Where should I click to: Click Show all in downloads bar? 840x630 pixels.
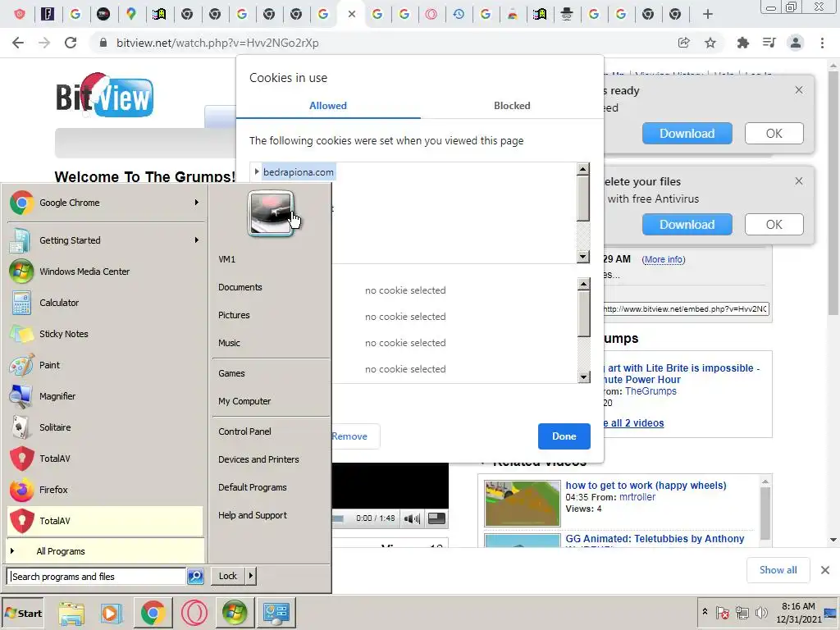point(778,570)
